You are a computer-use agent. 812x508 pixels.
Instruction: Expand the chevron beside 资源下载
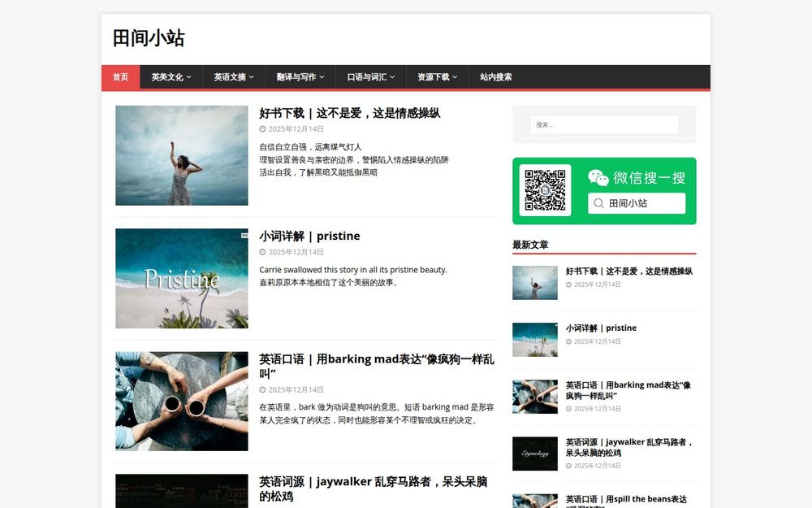tap(456, 77)
